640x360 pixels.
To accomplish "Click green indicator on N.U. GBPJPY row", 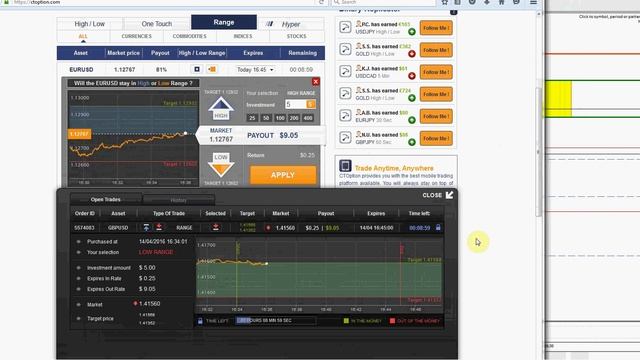I will click(x=412, y=142).
